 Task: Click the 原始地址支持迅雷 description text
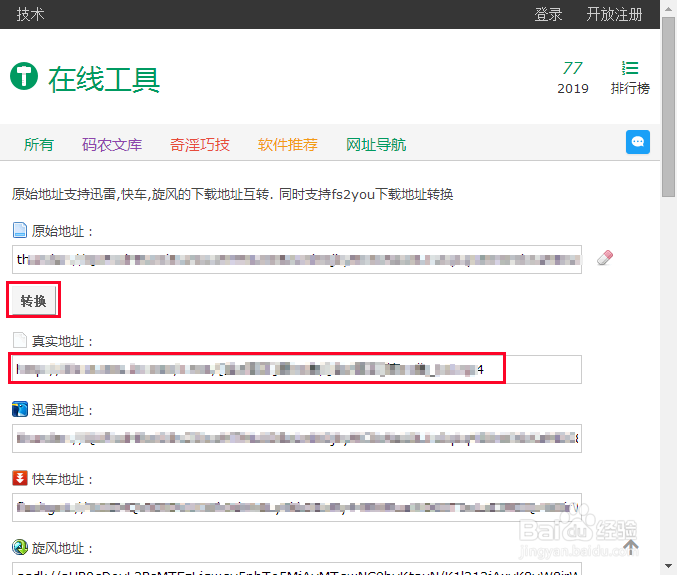coord(232,194)
